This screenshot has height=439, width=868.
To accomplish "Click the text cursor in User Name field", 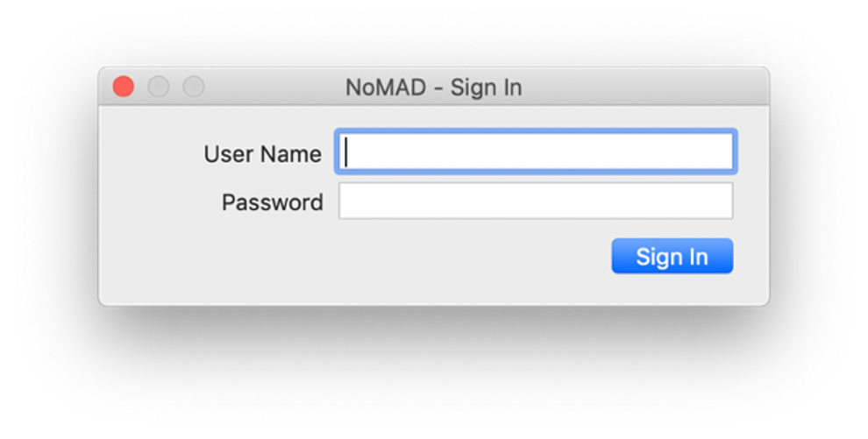I will tap(347, 152).
